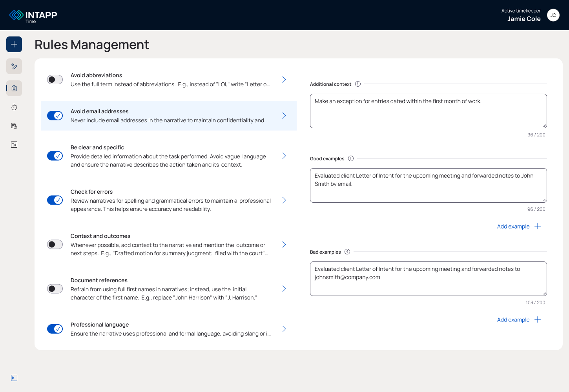
Task: Click plus icon beside Bad examples Add example
Action: [538, 319]
